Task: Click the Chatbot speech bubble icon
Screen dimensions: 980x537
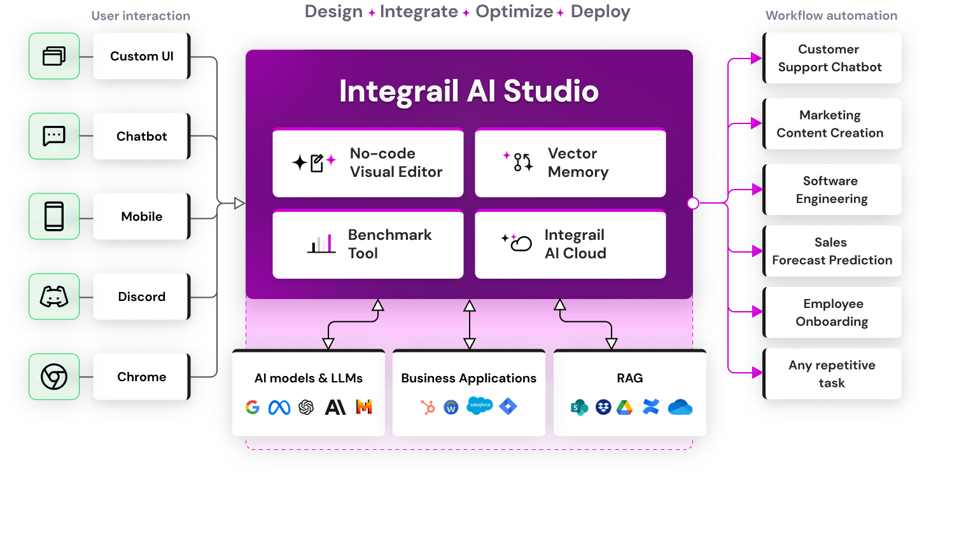Action: click(54, 136)
